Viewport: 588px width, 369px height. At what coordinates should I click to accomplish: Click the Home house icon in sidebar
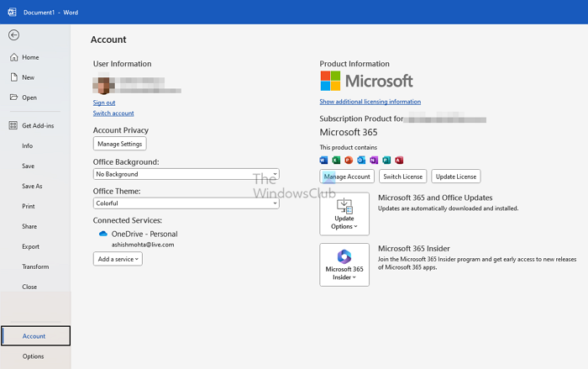[14, 57]
